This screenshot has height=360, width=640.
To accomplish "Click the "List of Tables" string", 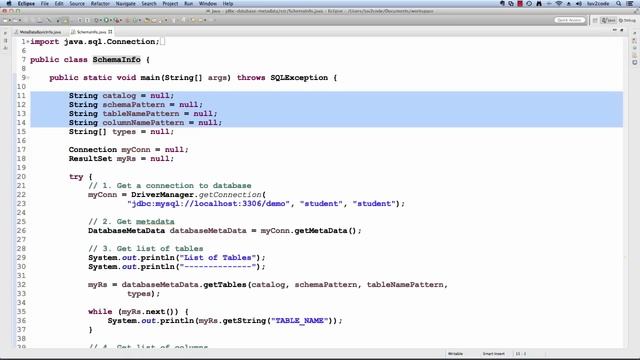I will coord(218,258).
